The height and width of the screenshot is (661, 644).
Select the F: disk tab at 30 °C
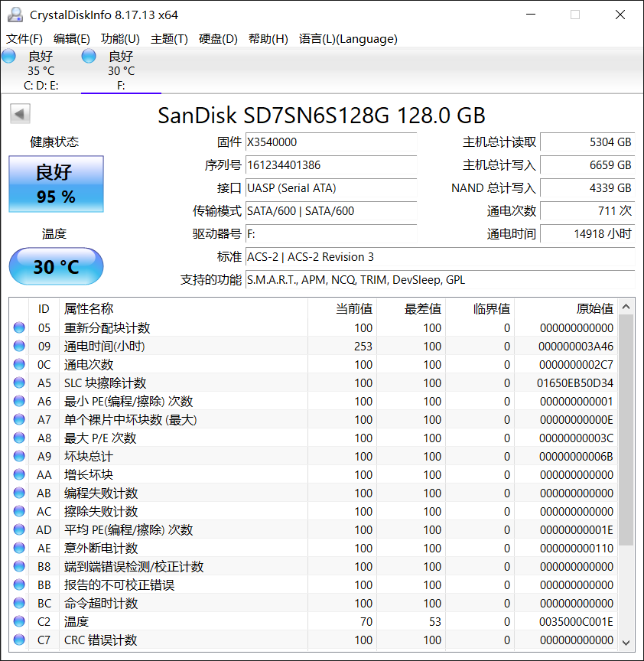point(121,70)
